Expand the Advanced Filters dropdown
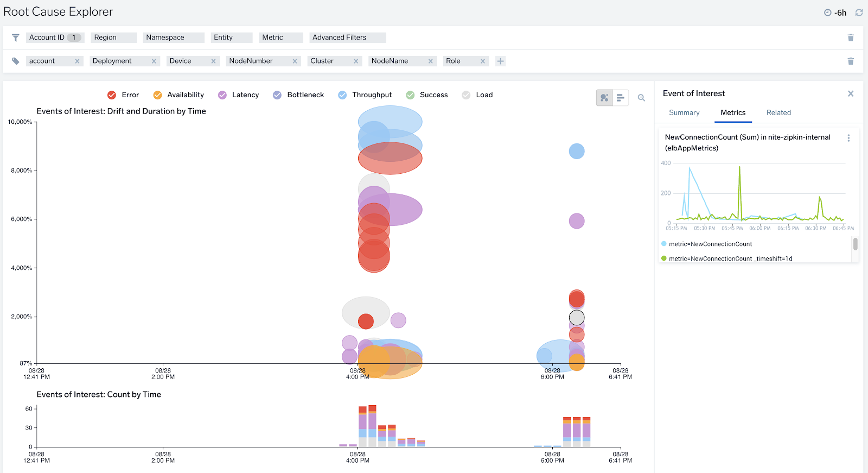The image size is (868, 473). 347,37
